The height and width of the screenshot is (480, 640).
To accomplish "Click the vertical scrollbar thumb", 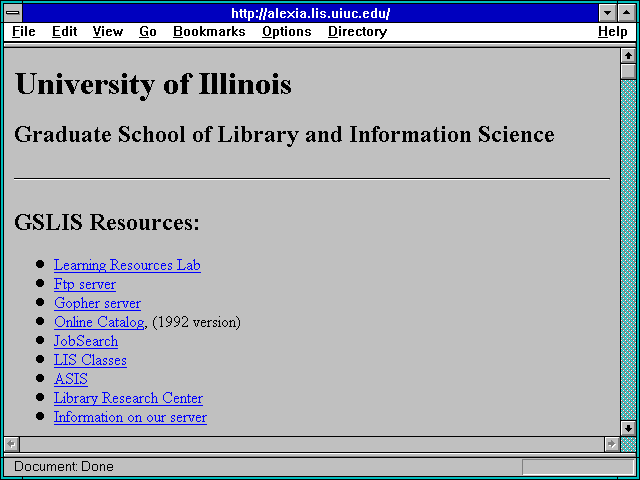I will pos(628,71).
